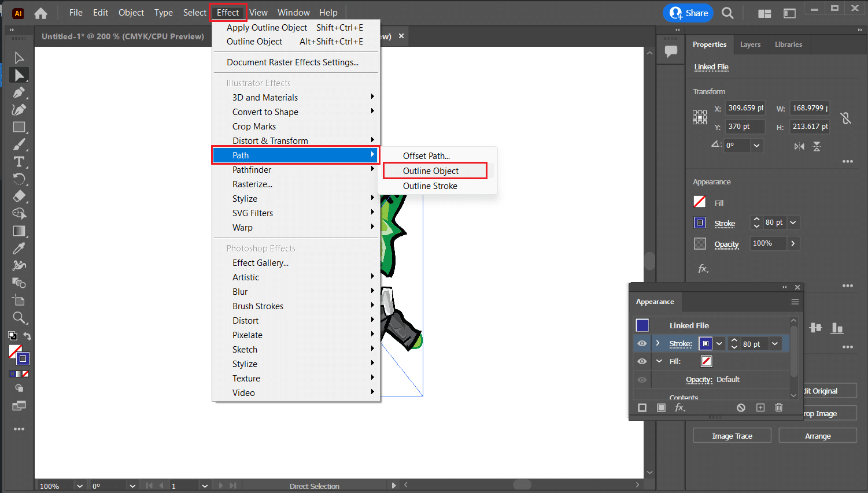Switch to the Layers tab

750,45
